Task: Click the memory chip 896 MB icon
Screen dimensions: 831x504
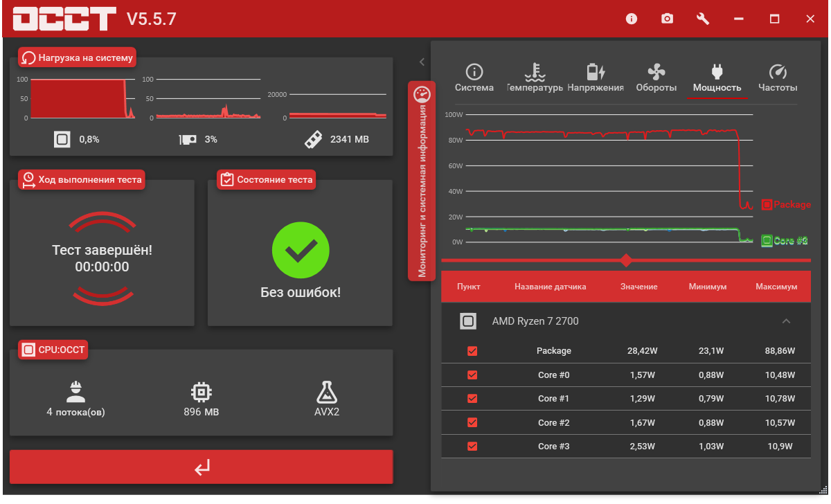Action: [x=201, y=392]
